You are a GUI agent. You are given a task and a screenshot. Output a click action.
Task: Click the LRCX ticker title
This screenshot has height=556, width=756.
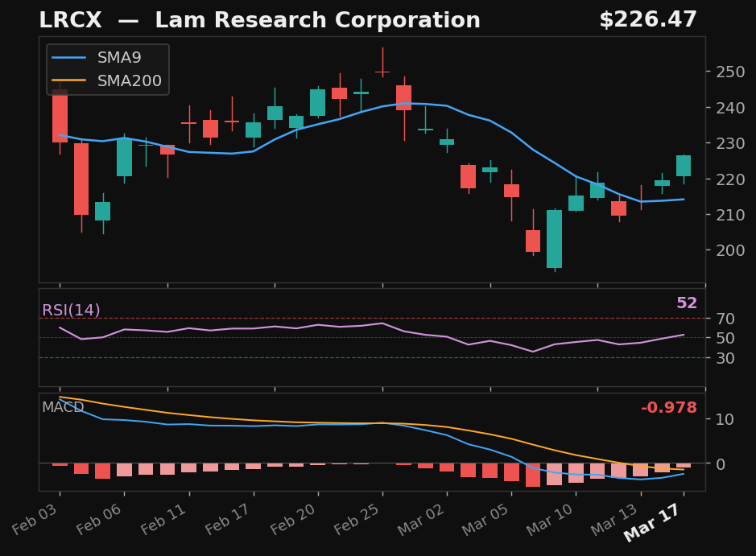[x=72, y=19]
